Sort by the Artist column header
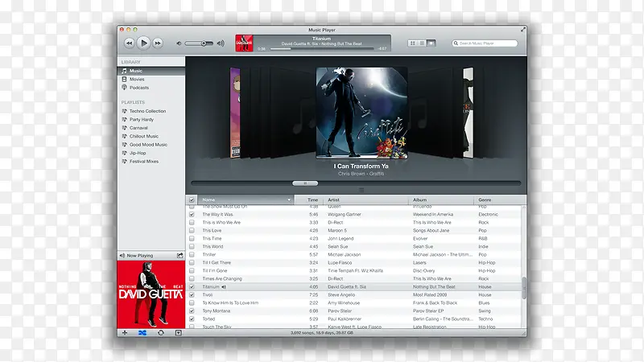Viewport: 644px width, 362px height. 366,200
